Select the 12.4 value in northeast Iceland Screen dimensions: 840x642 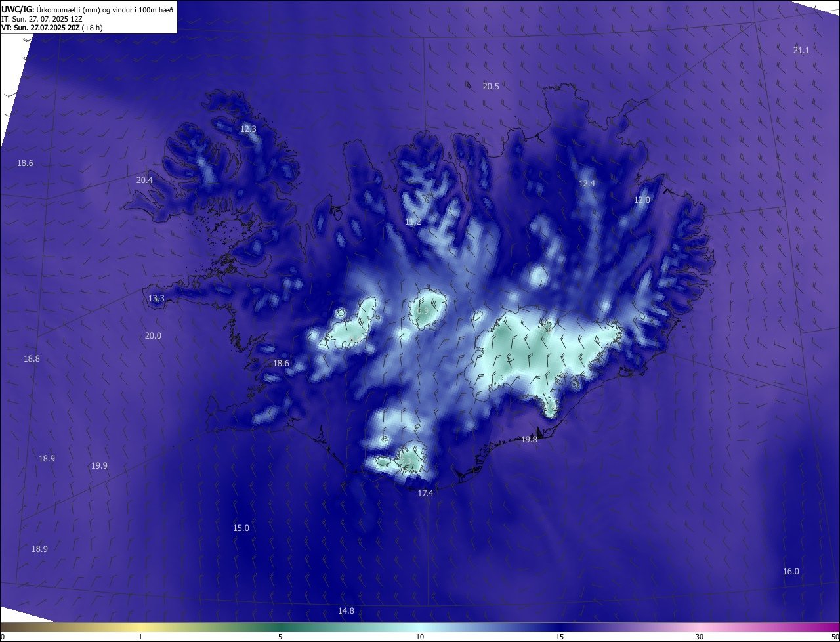click(x=587, y=183)
